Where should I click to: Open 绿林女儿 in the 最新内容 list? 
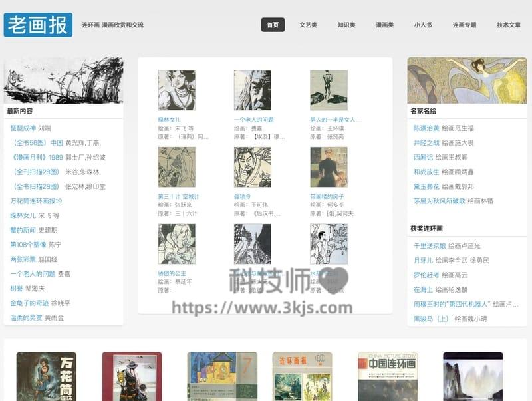pyautogui.click(x=23, y=215)
